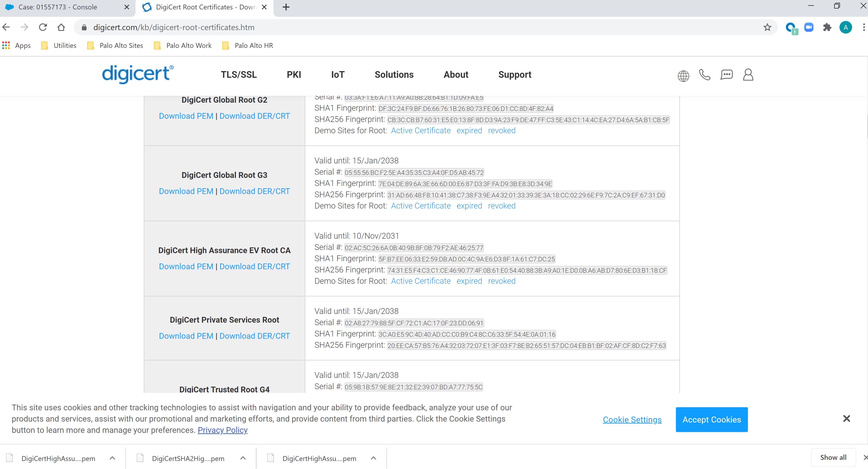This screenshot has width=868, height=469.
Task: Click the Zoom extension icon
Action: [x=809, y=27]
